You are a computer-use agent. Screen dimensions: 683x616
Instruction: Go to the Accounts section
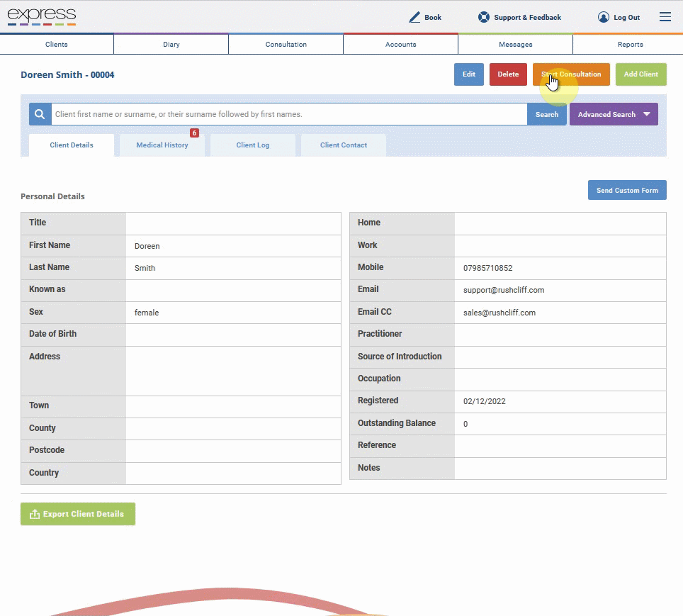[x=401, y=45]
